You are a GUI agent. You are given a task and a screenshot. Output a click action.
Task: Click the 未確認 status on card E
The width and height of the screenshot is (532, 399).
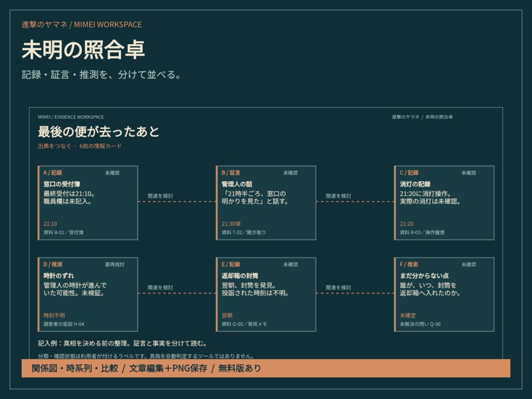click(290, 264)
